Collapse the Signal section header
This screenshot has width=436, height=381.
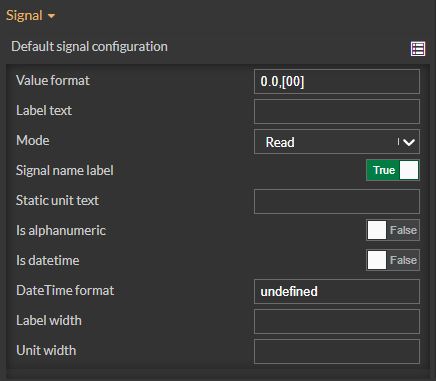[30, 16]
